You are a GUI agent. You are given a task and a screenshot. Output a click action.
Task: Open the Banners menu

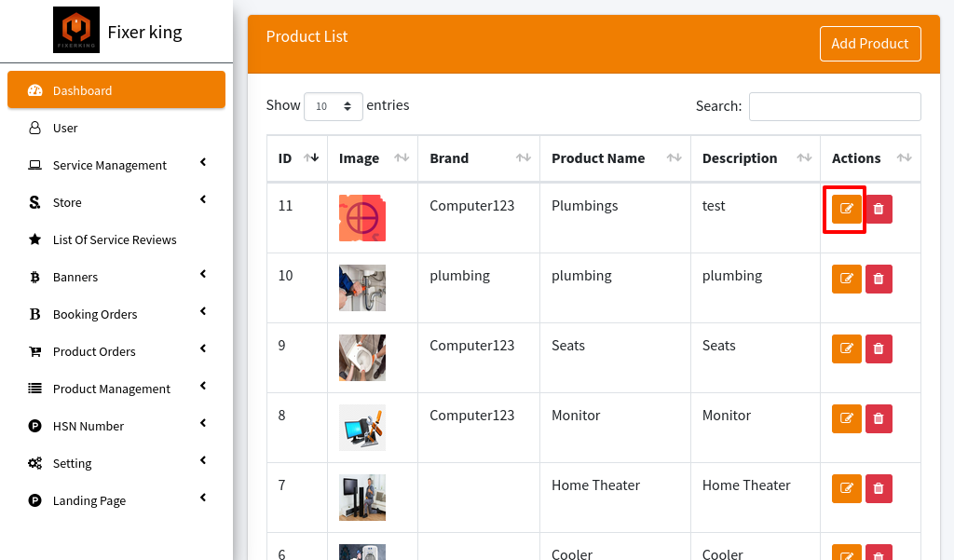(116, 277)
